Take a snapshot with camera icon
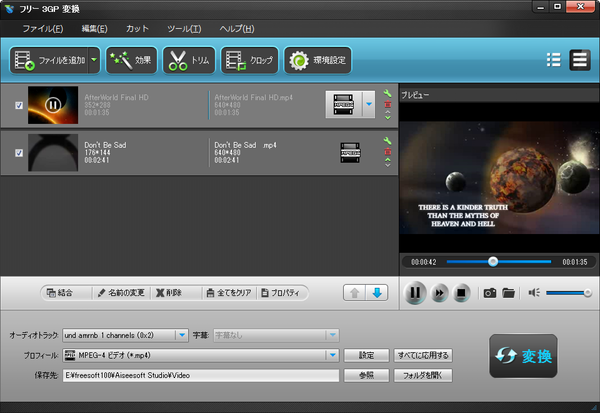 (490, 293)
